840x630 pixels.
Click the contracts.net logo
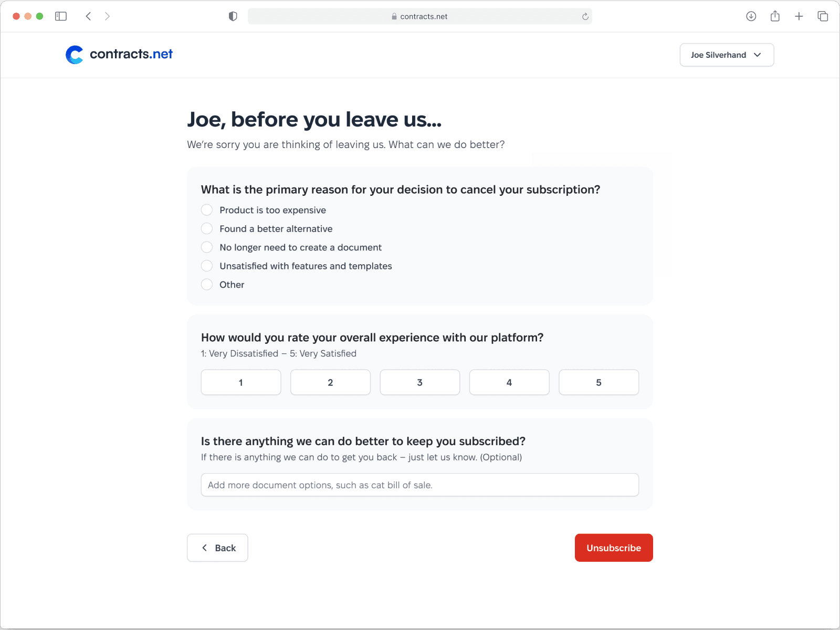(119, 55)
